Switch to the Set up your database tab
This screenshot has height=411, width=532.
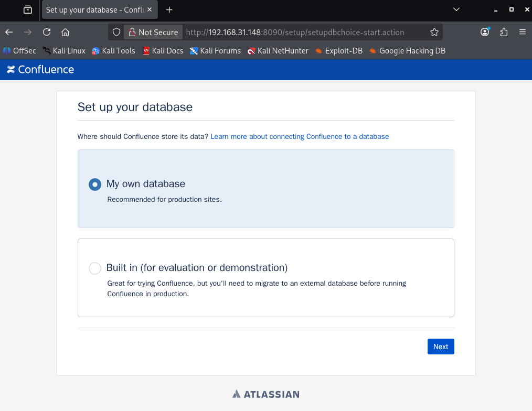(94, 9)
